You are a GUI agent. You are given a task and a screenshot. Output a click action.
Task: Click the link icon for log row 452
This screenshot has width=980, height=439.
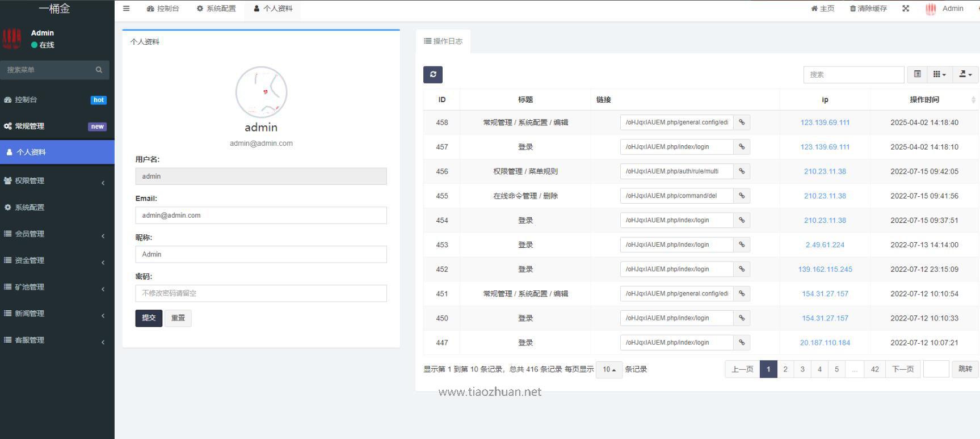click(742, 269)
